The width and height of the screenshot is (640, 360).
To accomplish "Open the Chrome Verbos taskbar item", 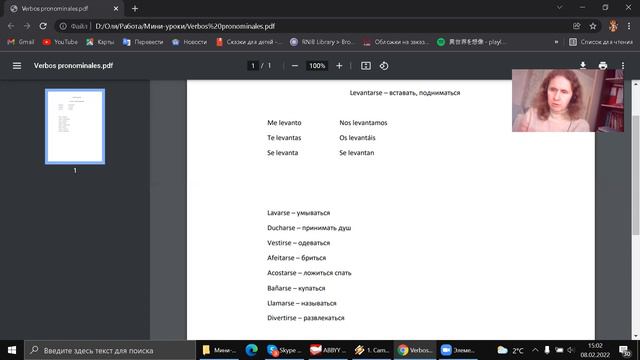I will coord(415,350).
